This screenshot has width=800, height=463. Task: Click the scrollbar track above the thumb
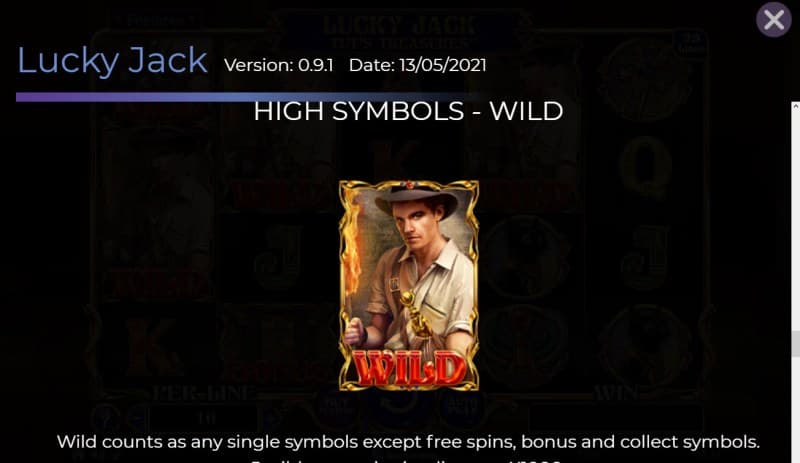795,220
